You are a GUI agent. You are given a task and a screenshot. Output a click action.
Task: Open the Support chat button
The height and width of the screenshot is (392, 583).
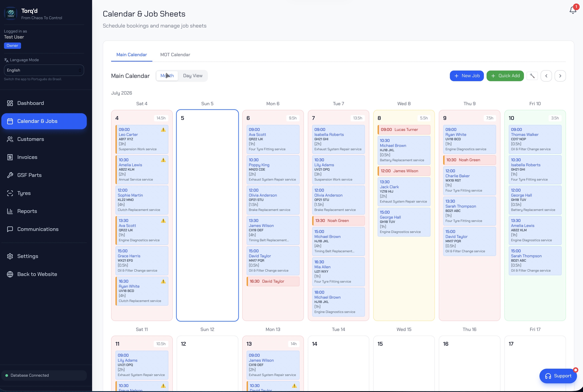[x=558, y=376]
